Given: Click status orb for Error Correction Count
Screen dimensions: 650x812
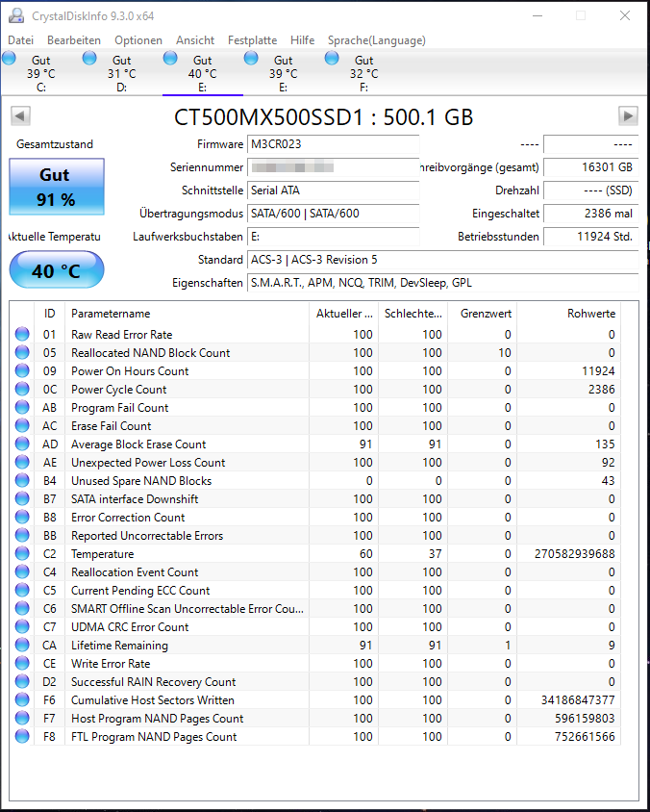Looking at the screenshot, I should 22,517.
